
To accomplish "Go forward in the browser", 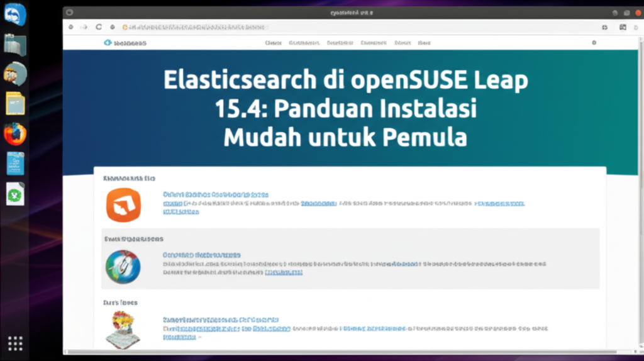I will tap(84, 27).
